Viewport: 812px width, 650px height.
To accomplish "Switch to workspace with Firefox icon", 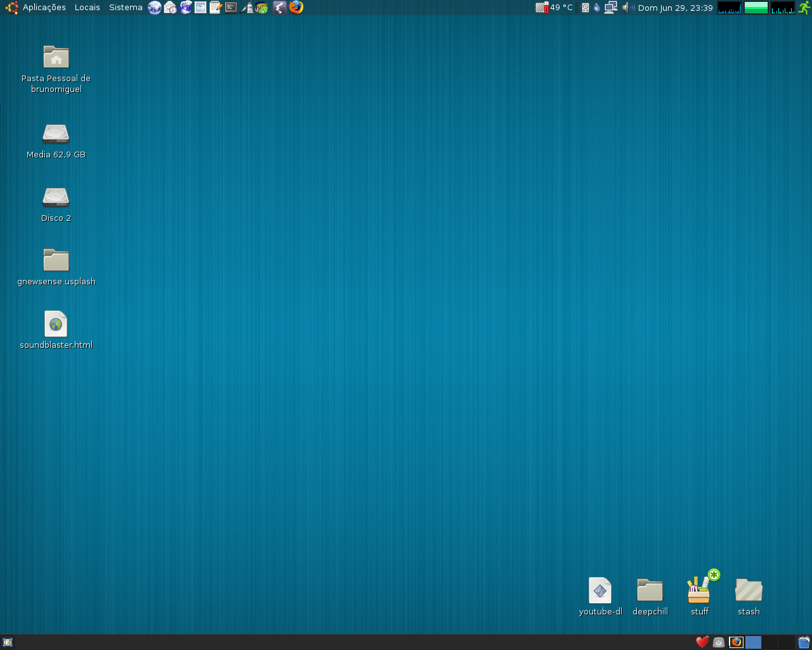I will coord(737,642).
